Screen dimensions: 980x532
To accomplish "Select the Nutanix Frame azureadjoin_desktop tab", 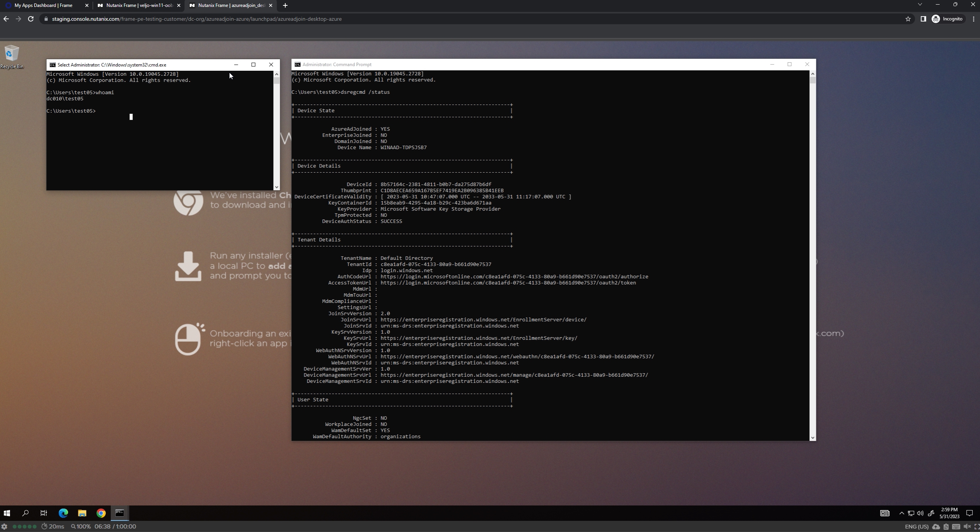I will click(231, 5).
